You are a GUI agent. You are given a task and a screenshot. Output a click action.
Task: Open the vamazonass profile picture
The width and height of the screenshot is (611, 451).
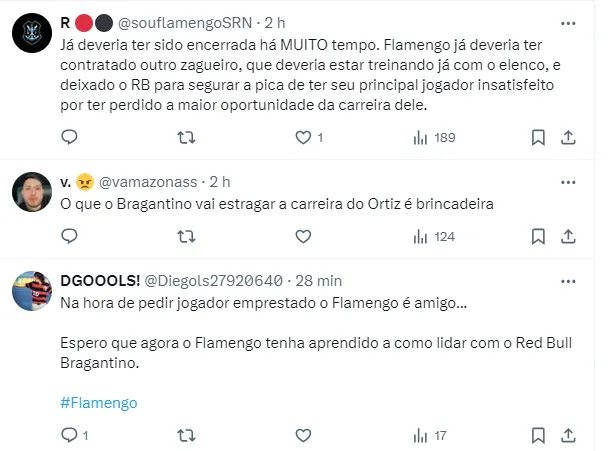(x=31, y=192)
